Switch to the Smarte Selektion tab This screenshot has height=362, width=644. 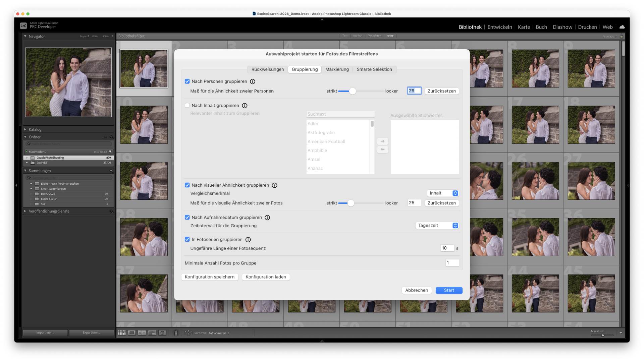pyautogui.click(x=374, y=69)
